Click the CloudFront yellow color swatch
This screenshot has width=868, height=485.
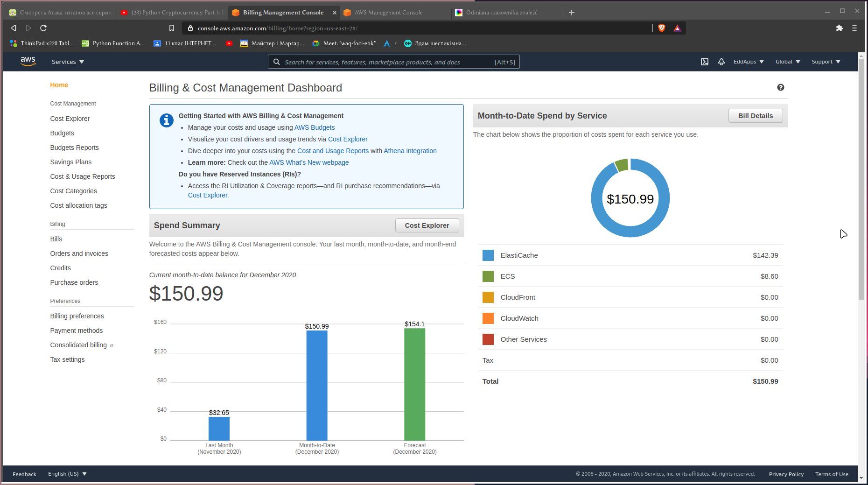coord(488,297)
